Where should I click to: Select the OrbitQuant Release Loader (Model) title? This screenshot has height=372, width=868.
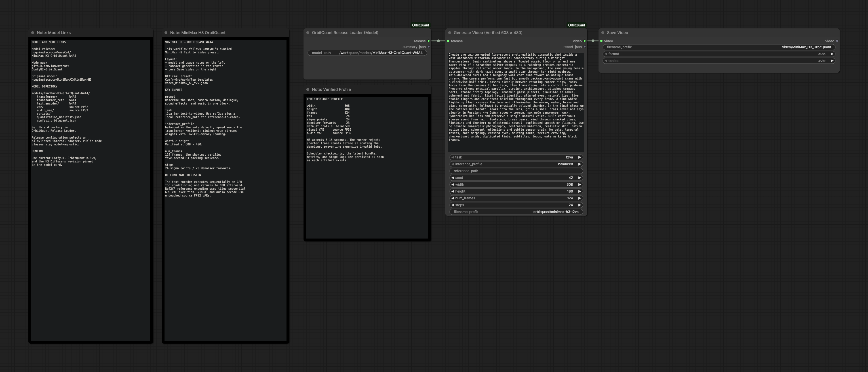[345, 33]
